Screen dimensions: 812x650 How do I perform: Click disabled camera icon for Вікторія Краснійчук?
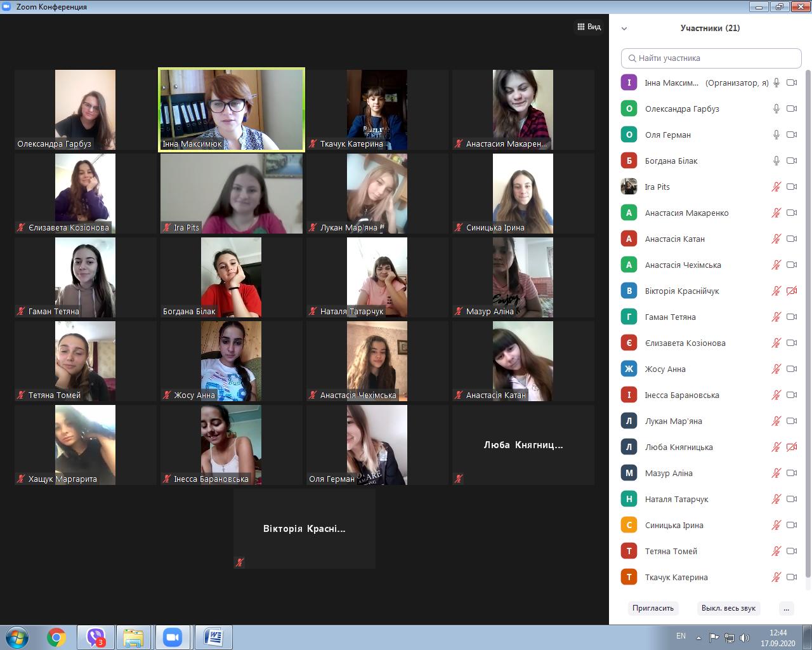pos(792,291)
